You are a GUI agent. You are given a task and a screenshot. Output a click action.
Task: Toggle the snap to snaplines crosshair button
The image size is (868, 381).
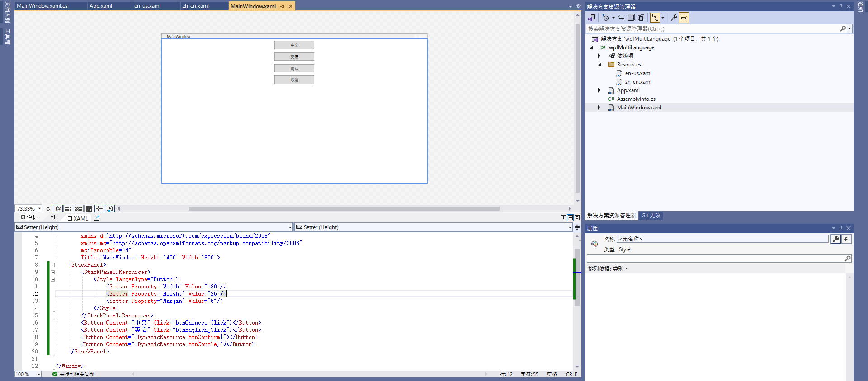click(99, 209)
